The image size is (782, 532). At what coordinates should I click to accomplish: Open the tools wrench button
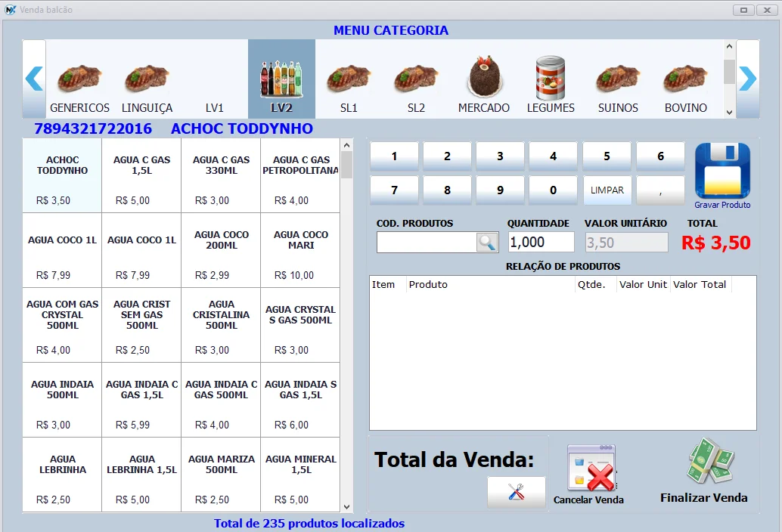[x=517, y=492]
